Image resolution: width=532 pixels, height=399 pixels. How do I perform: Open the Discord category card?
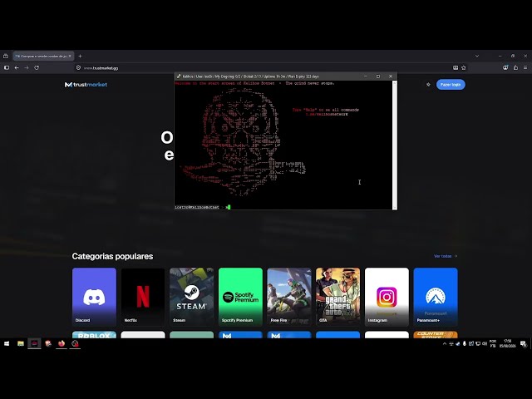click(x=94, y=297)
